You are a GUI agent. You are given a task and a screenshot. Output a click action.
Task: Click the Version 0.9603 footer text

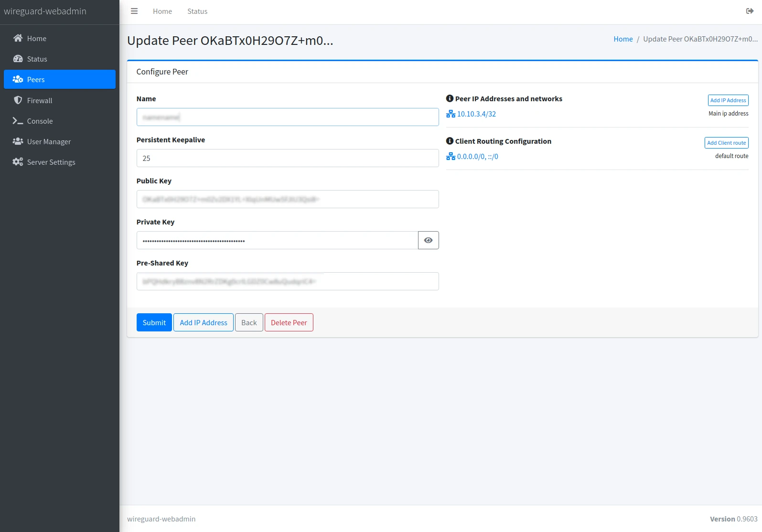[733, 519]
